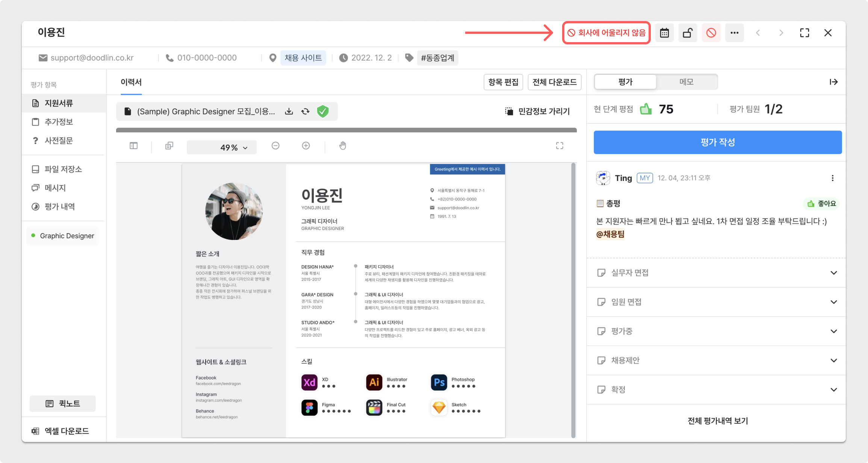Viewport: 868px width, 463px height.
Task: Click the refresh file conversion icon
Action: 305,111
